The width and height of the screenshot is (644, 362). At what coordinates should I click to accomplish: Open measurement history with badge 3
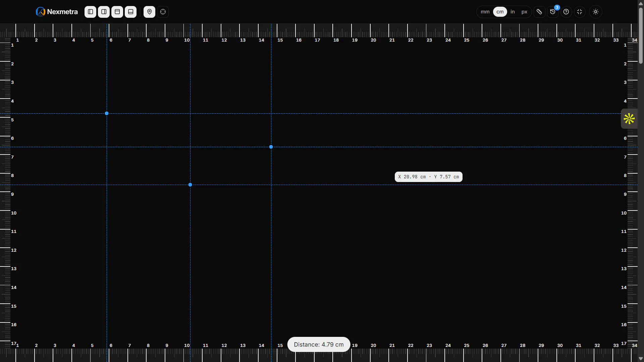coord(553,12)
